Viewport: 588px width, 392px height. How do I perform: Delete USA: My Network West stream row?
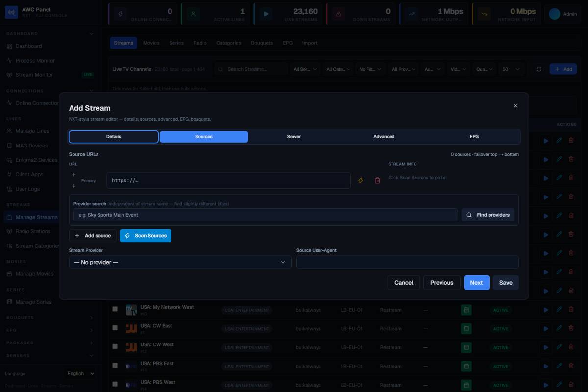click(571, 310)
